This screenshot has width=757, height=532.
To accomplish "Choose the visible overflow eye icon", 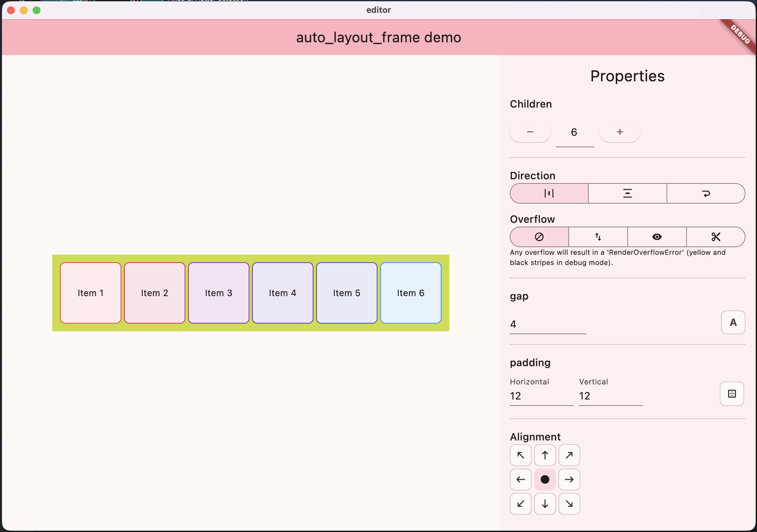I will [657, 237].
